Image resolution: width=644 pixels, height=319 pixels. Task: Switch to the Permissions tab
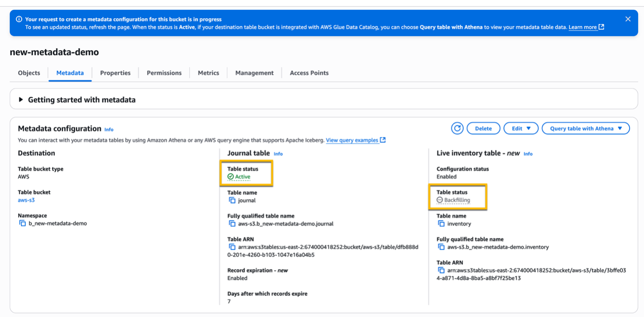click(x=164, y=73)
